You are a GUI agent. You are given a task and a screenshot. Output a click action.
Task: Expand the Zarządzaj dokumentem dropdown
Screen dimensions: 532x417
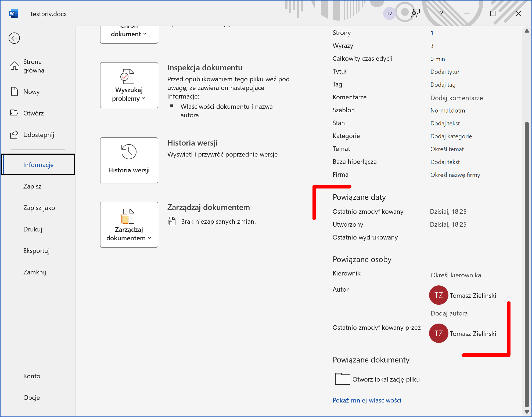pyautogui.click(x=129, y=225)
